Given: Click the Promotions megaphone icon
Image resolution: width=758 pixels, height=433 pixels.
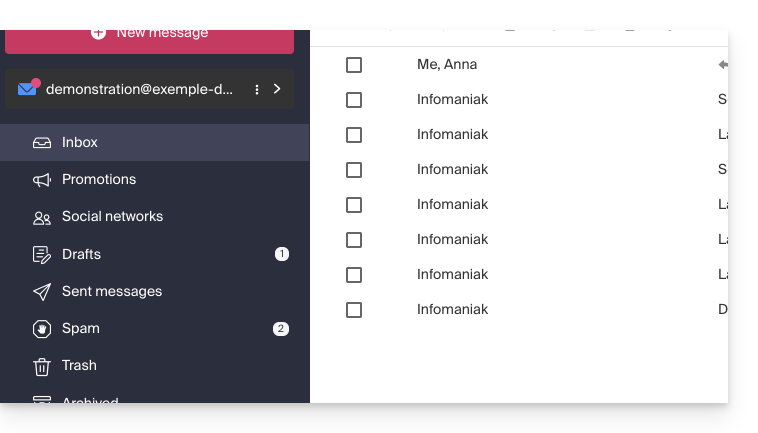Looking at the screenshot, I should 42,180.
